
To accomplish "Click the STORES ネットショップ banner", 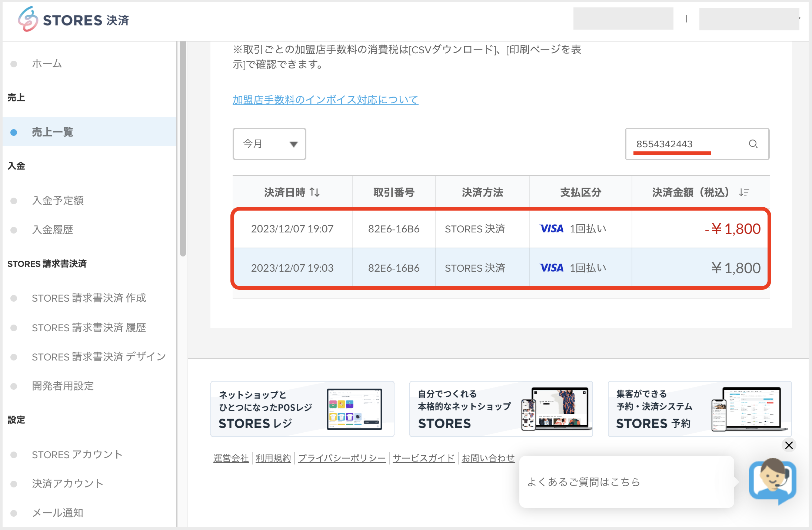I will pos(501,409).
